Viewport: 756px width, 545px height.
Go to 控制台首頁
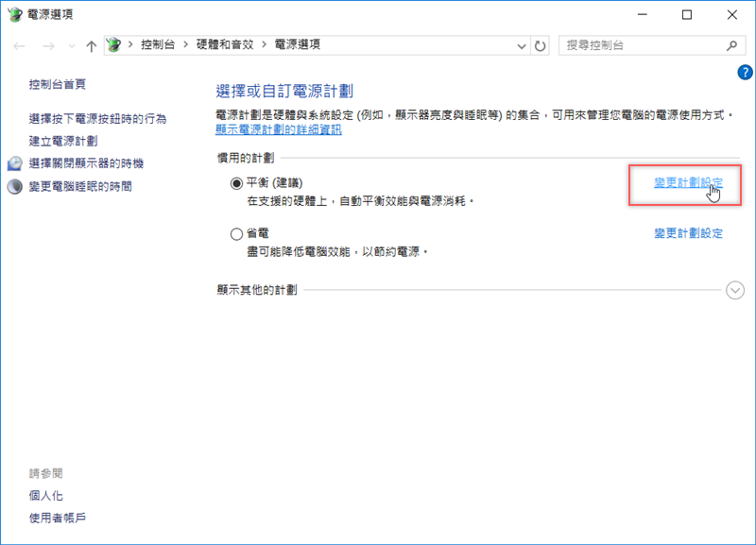[x=58, y=84]
